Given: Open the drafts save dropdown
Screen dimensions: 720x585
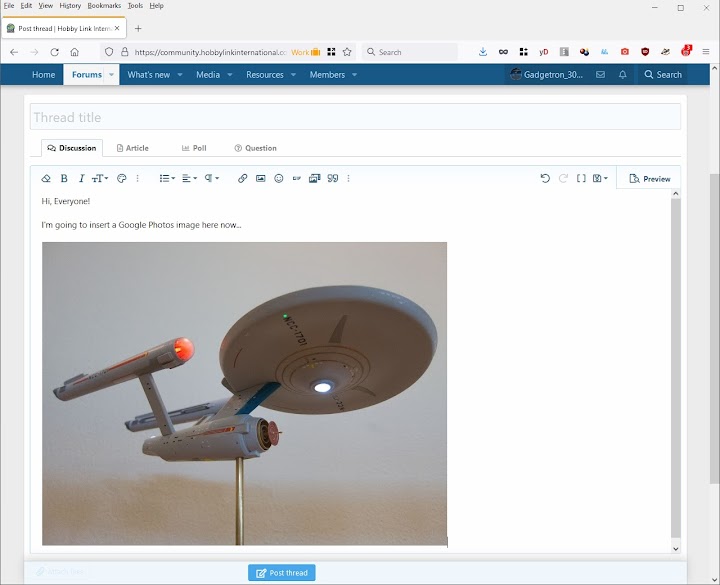Looking at the screenshot, I should pos(600,179).
